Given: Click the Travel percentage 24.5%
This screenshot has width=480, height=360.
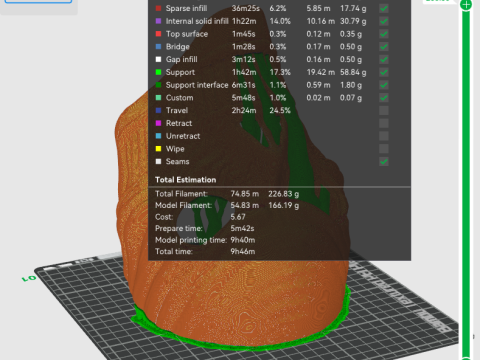Looking at the screenshot, I should (280, 110).
